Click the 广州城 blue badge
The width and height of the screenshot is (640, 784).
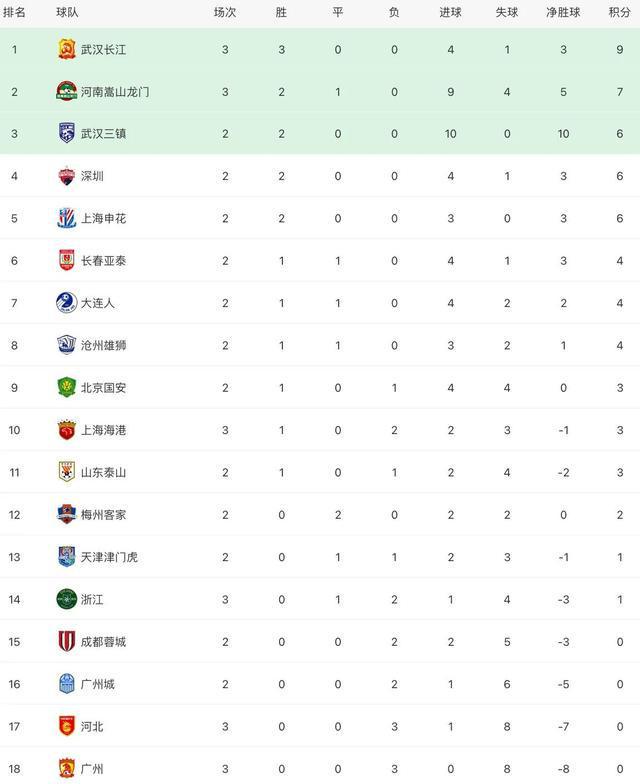click(x=66, y=684)
